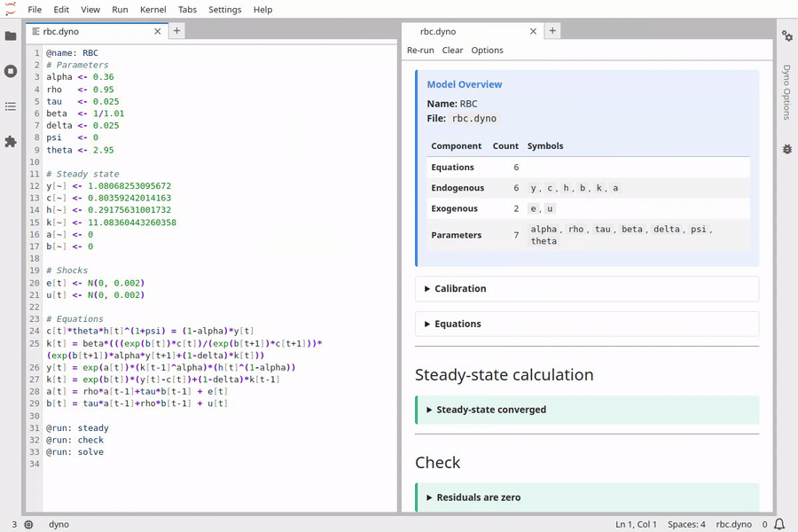Screen dimensions: 798x532
Task: Open the Help menu
Action: [263, 10]
